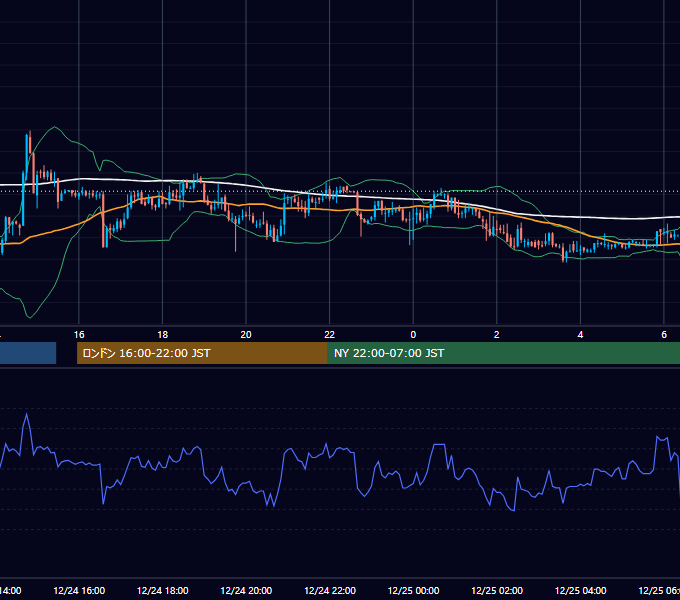Click the 12/24 20:00 date label
Image resolution: width=680 pixels, height=600 pixels.
pyautogui.click(x=246, y=590)
